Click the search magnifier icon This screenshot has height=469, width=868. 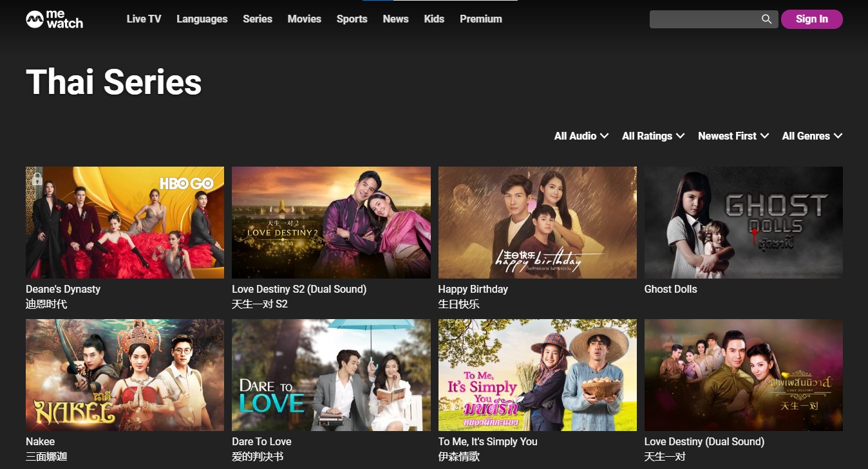[x=766, y=19]
